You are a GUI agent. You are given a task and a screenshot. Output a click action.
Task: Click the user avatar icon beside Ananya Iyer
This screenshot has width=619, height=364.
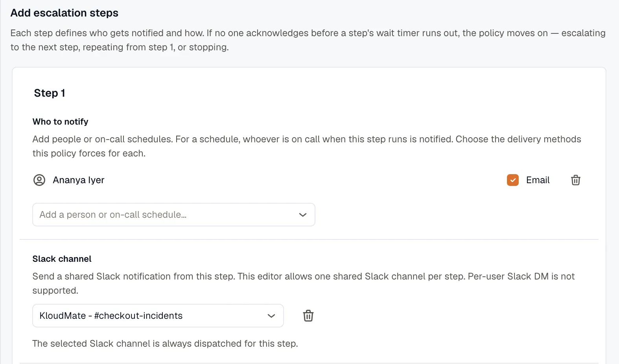pyautogui.click(x=39, y=180)
